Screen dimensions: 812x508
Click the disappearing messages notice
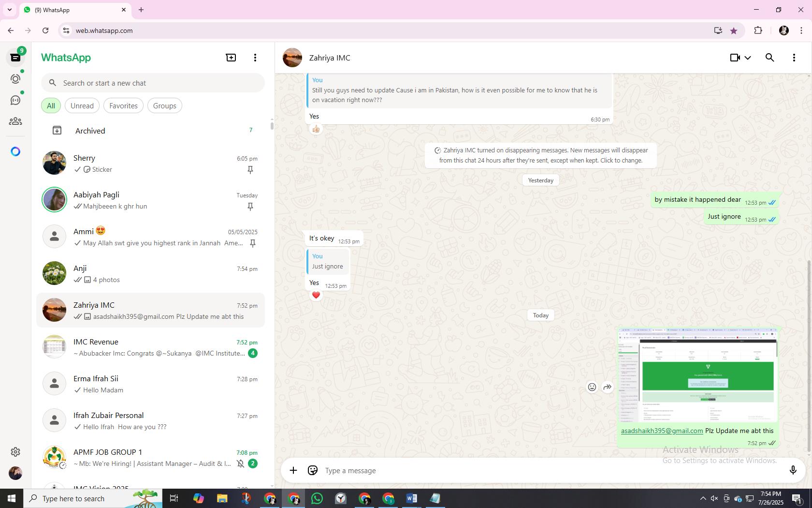pyautogui.click(x=541, y=155)
